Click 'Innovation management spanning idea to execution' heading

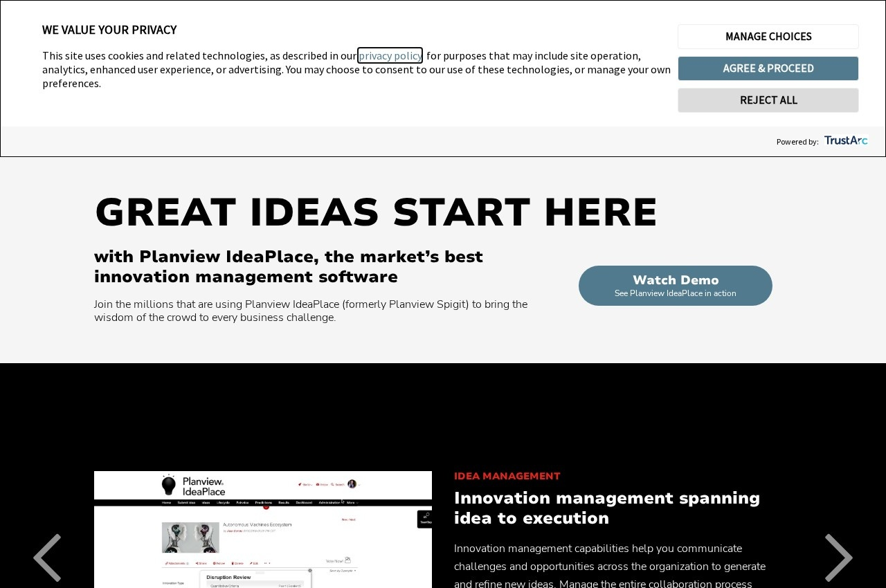(607, 508)
